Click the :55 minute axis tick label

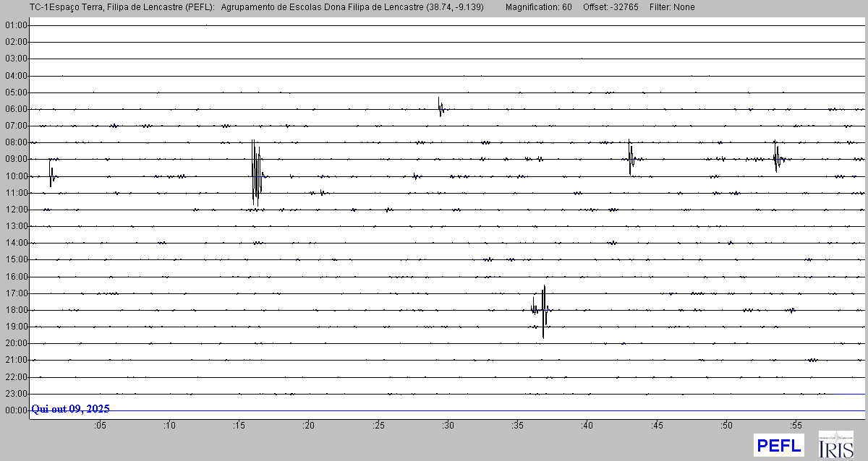795,426
